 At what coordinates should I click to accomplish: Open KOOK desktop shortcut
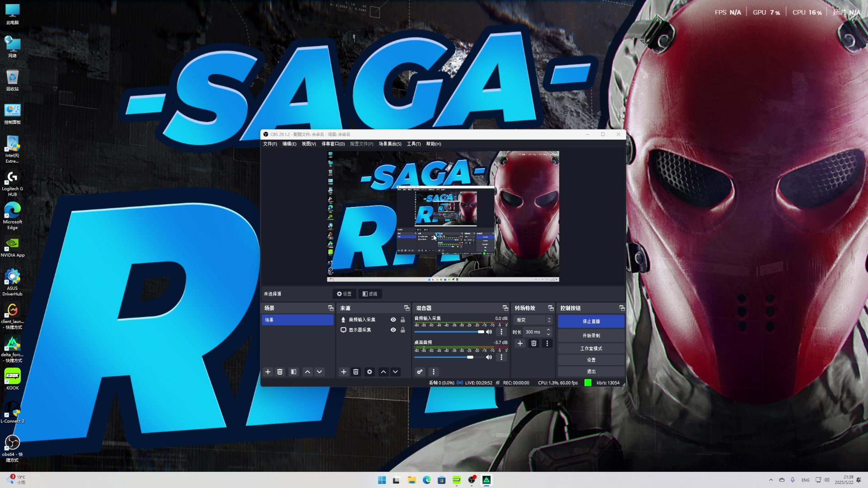tap(12, 379)
